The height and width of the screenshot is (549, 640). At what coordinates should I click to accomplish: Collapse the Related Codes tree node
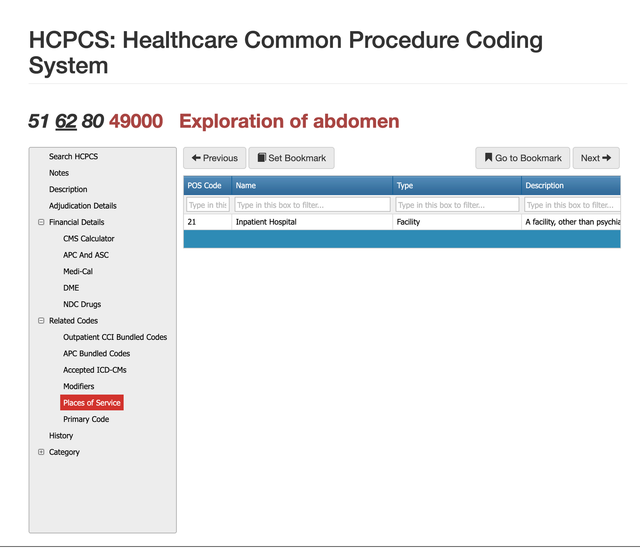(x=41, y=321)
